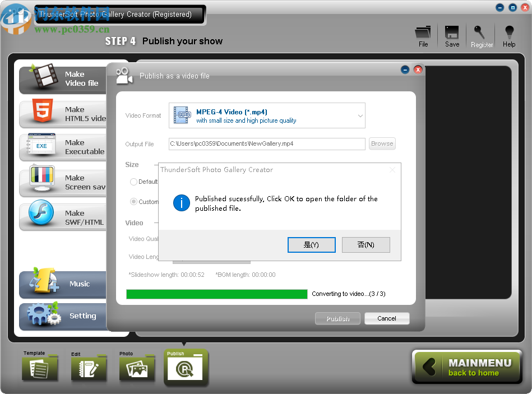532x394 pixels.
Task: Close the ThunderSoft message dialog
Action: pos(392,169)
